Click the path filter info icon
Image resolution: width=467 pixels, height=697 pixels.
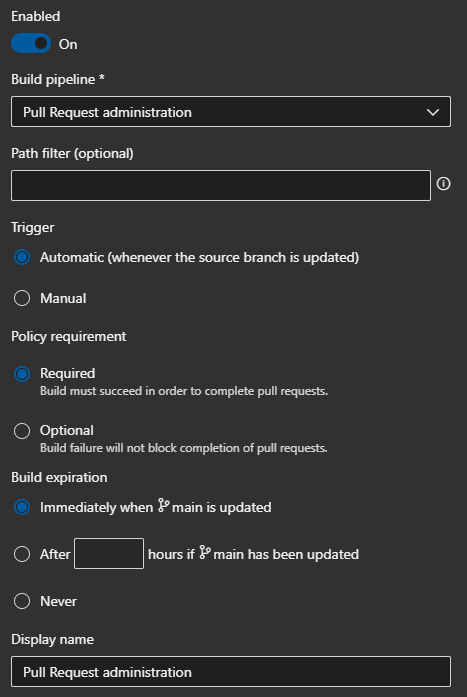pyautogui.click(x=443, y=184)
